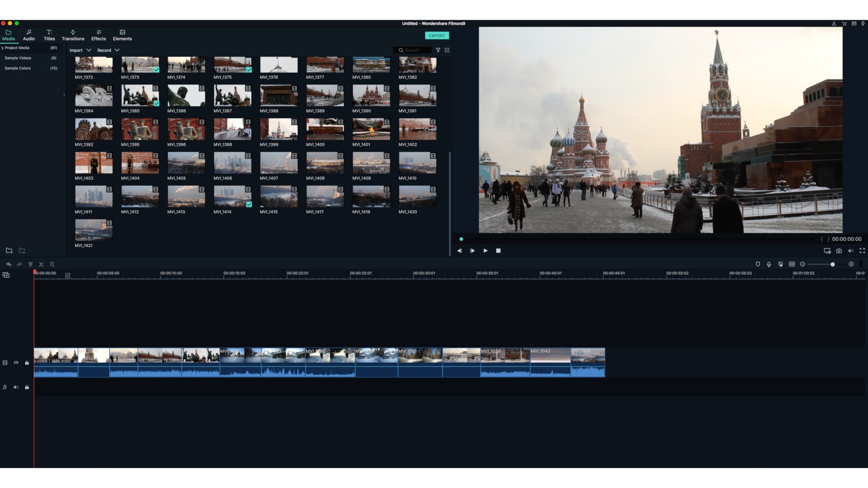Screen dimensions: 868x488
Task: Undo last action in timeline toolbar
Action: (9, 264)
